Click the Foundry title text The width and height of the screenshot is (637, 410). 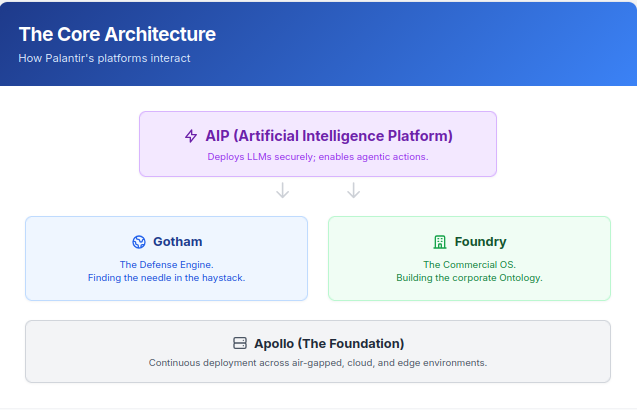(481, 242)
